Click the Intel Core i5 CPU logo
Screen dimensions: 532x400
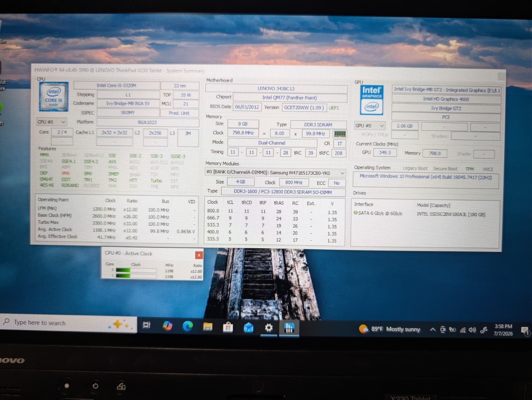pos(54,96)
